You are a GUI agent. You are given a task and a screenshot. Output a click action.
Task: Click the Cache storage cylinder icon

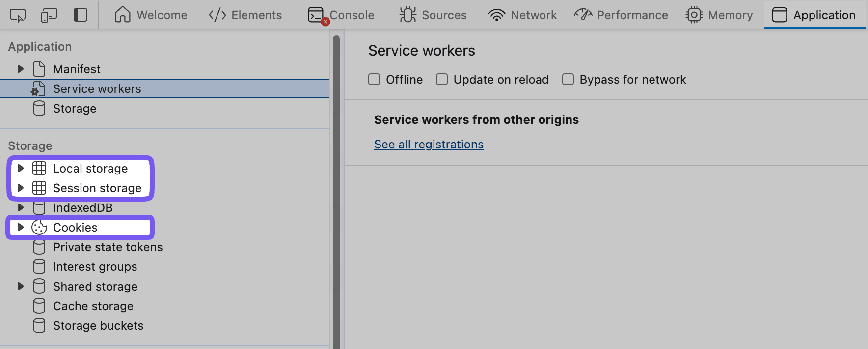[39, 306]
